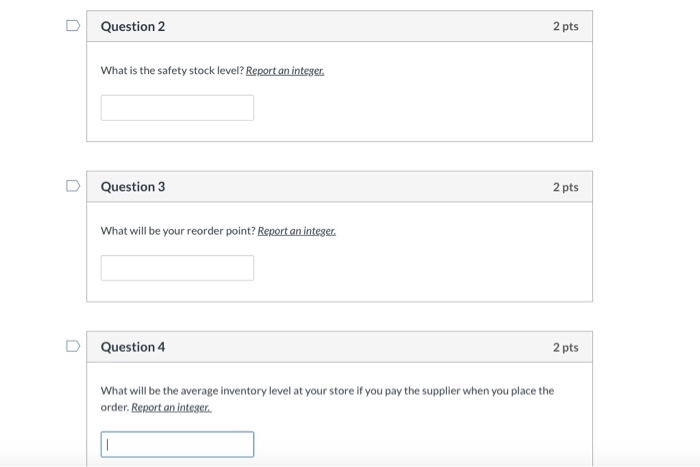The image size is (700, 467).
Task: Click Question 3's 2 pts label
Action: pos(565,187)
